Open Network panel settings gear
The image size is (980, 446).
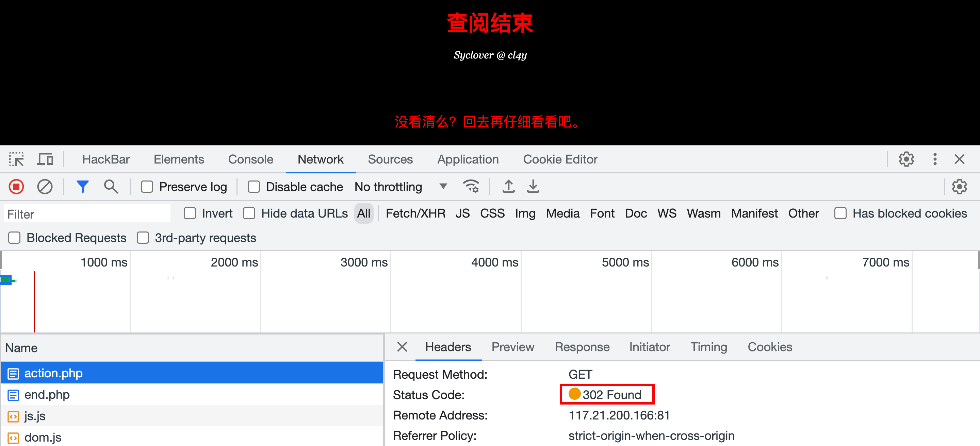point(959,187)
